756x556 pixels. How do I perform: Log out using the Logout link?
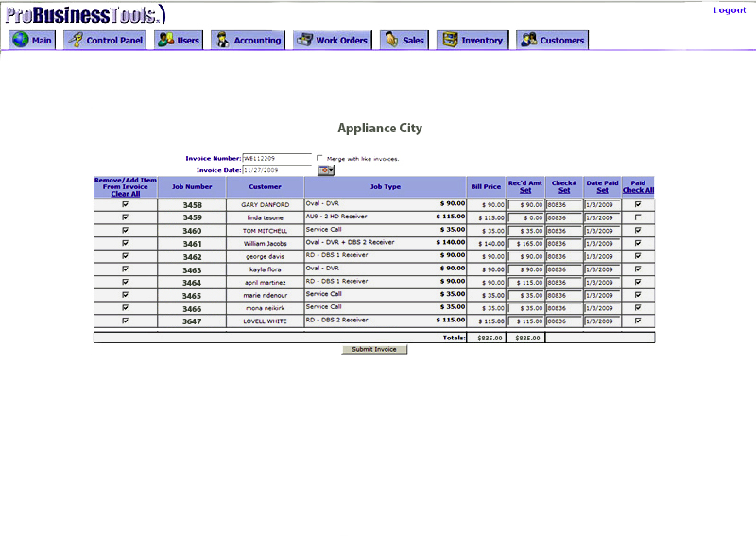tap(730, 10)
